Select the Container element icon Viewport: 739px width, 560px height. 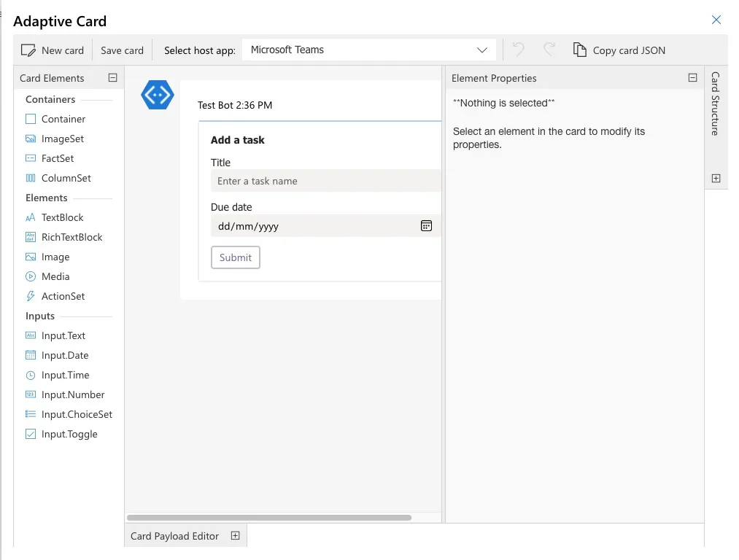tap(31, 119)
